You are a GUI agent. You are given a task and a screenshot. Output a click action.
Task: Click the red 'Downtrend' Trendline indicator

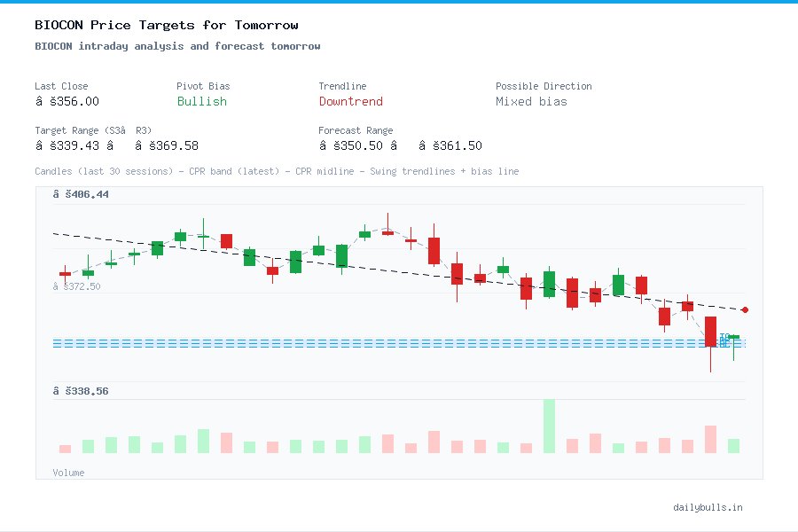350,101
